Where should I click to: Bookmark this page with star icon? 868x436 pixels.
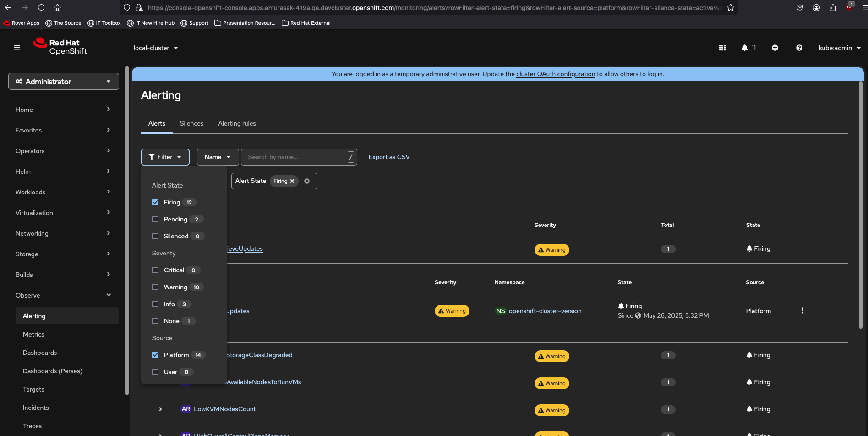coord(731,7)
